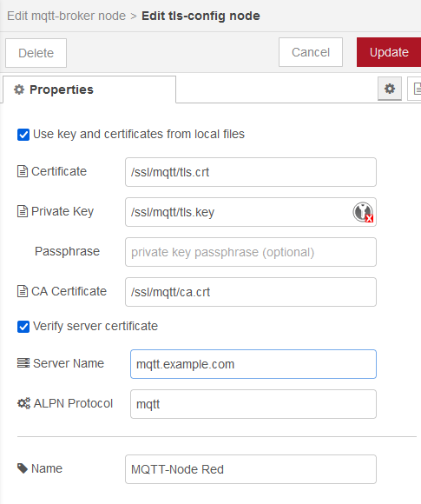Viewport: 421px width, 504px height.
Task: Click the Update button
Action: pyautogui.click(x=389, y=52)
